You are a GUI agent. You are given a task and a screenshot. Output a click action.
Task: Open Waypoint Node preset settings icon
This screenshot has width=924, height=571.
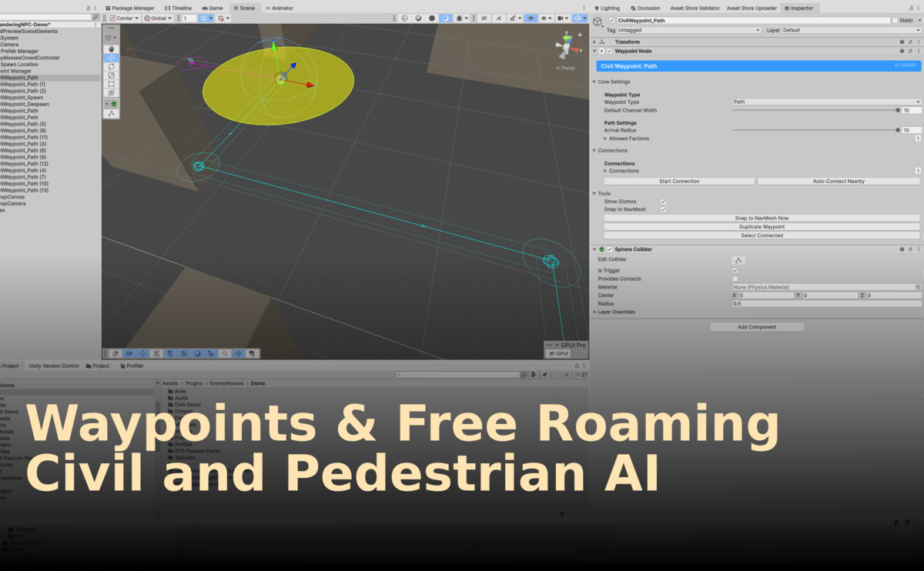(x=909, y=51)
